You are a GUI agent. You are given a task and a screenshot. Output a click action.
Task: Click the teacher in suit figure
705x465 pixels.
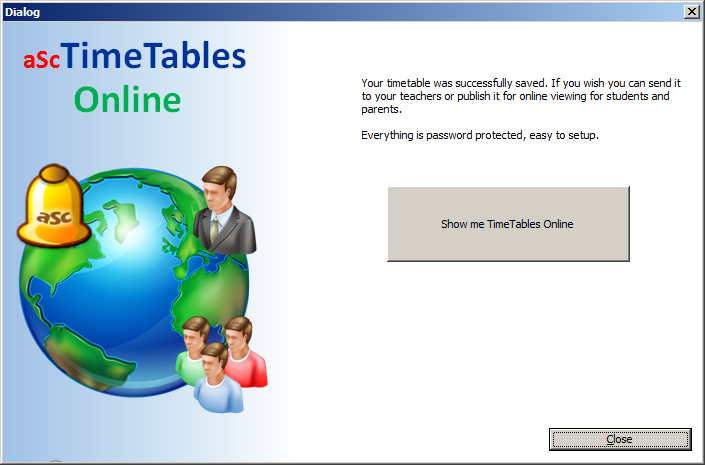[224, 210]
